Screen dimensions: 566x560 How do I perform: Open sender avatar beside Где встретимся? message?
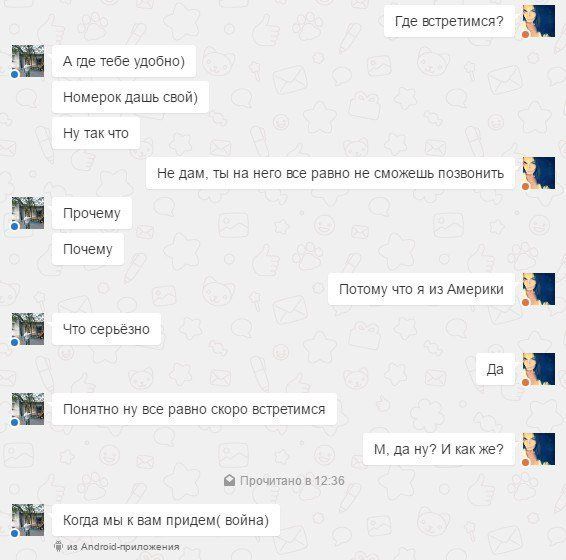[539, 21]
